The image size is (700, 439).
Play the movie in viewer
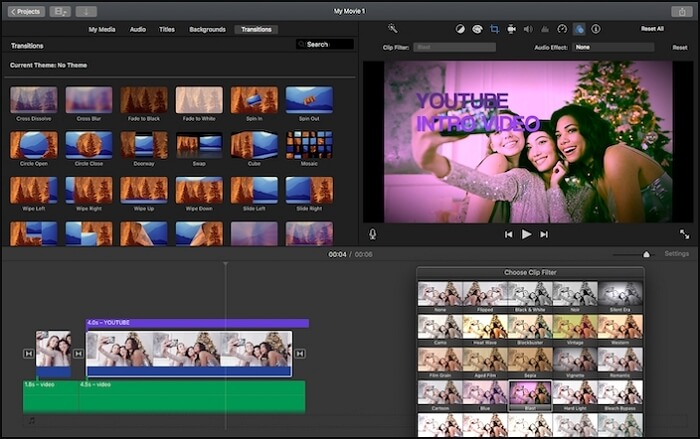(526, 234)
